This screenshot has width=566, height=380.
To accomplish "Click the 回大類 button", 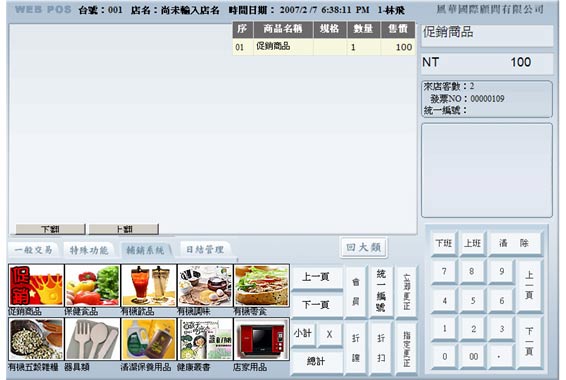I will pyautogui.click(x=363, y=248).
